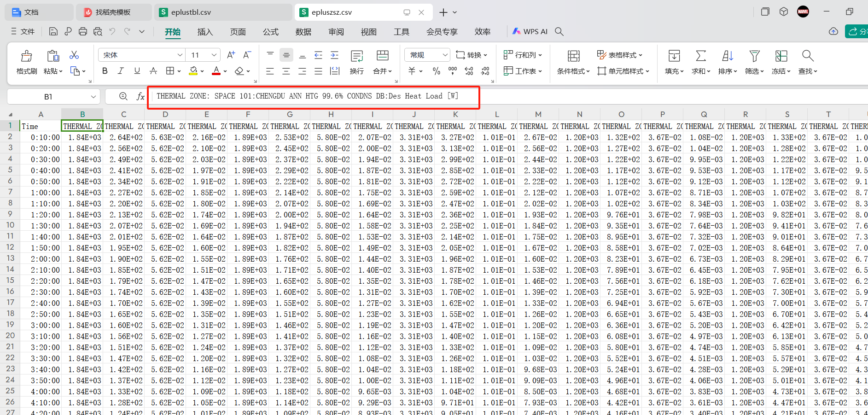Open the 插入 ribbon tab
This screenshot has height=415, width=868.
coord(205,32)
